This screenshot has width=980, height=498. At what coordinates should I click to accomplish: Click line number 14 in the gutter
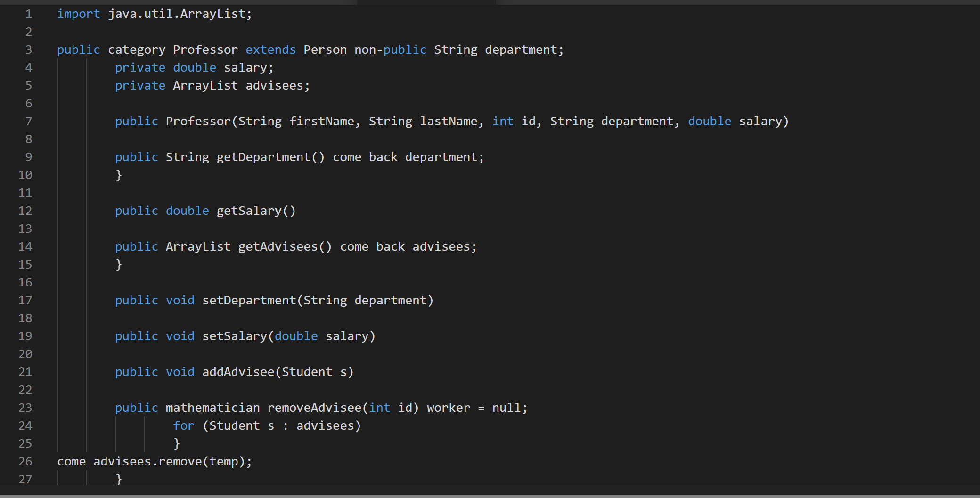point(26,246)
